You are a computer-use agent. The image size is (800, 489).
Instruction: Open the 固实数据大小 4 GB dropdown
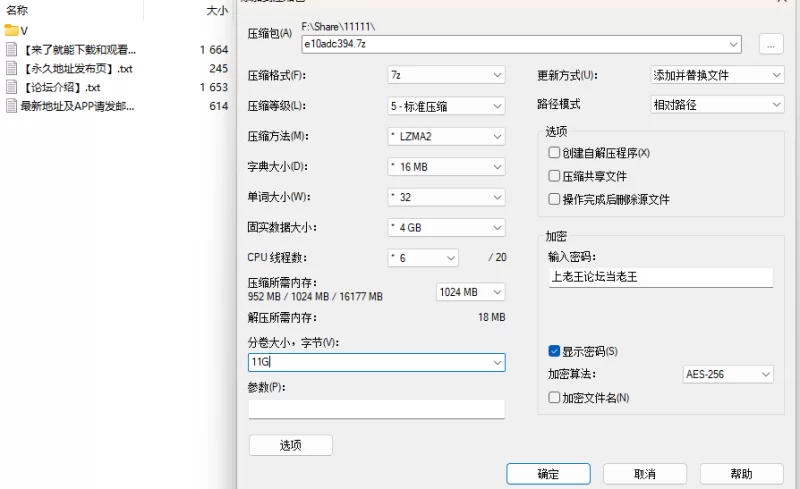pos(446,228)
